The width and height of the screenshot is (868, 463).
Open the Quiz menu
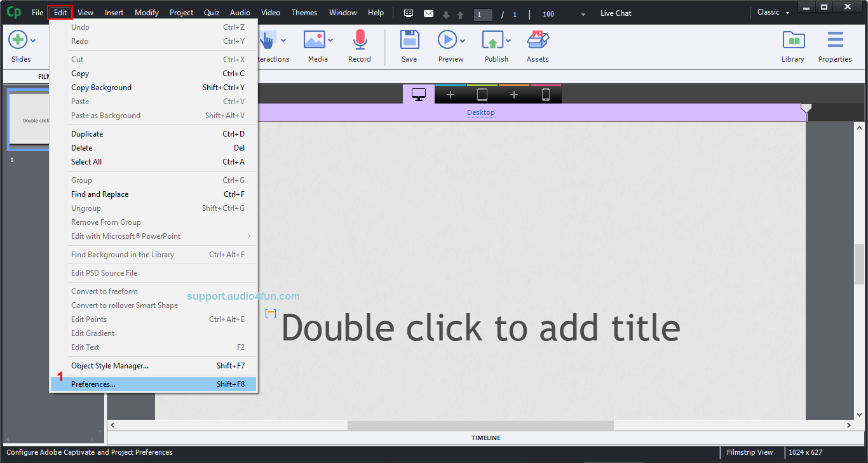click(x=212, y=12)
